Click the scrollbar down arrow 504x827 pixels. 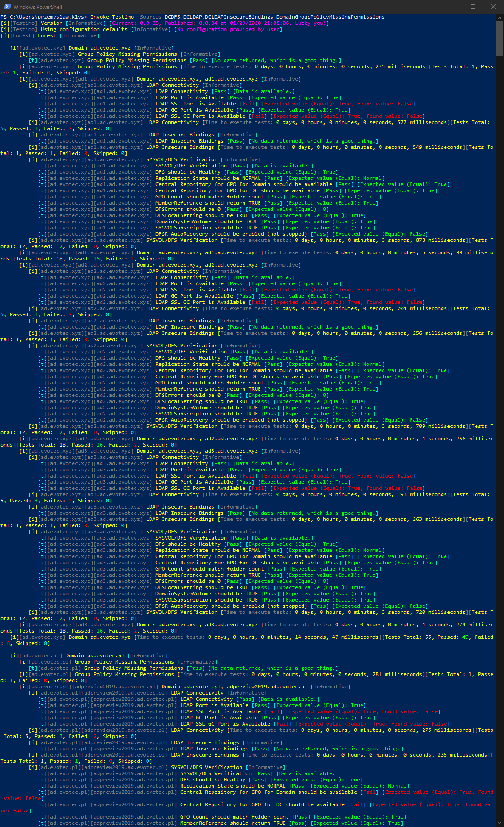[x=500, y=823]
